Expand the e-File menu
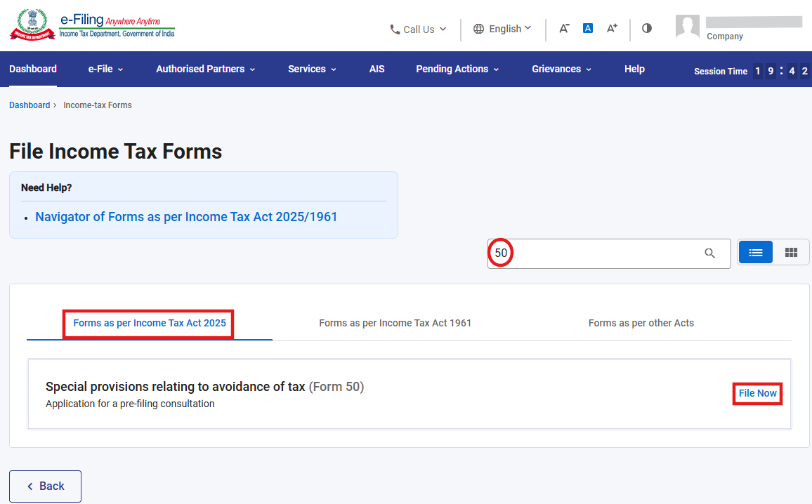 (x=105, y=69)
